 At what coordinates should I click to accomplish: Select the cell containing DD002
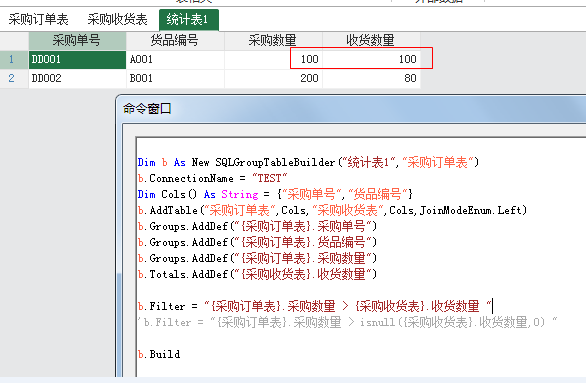click(77, 78)
